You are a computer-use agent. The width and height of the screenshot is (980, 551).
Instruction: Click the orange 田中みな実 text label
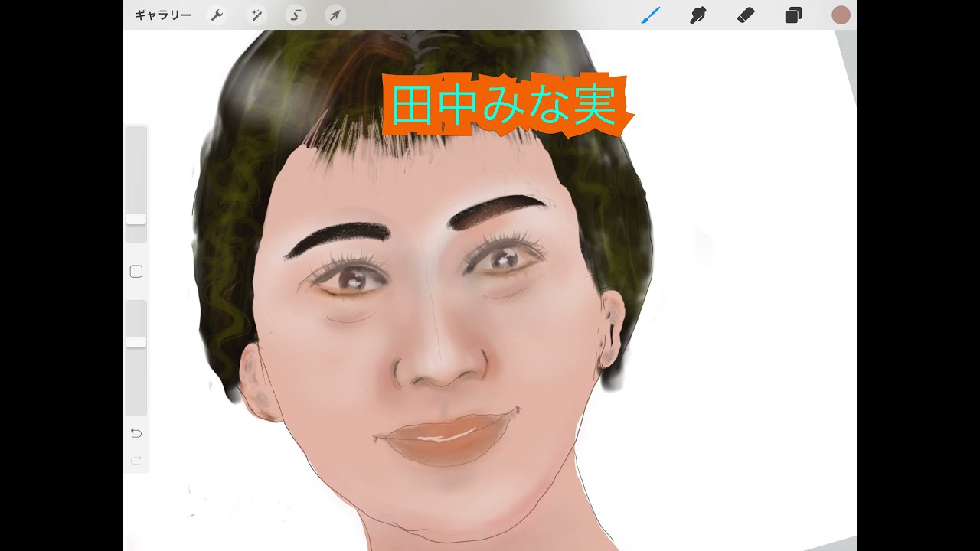pos(504,106)
